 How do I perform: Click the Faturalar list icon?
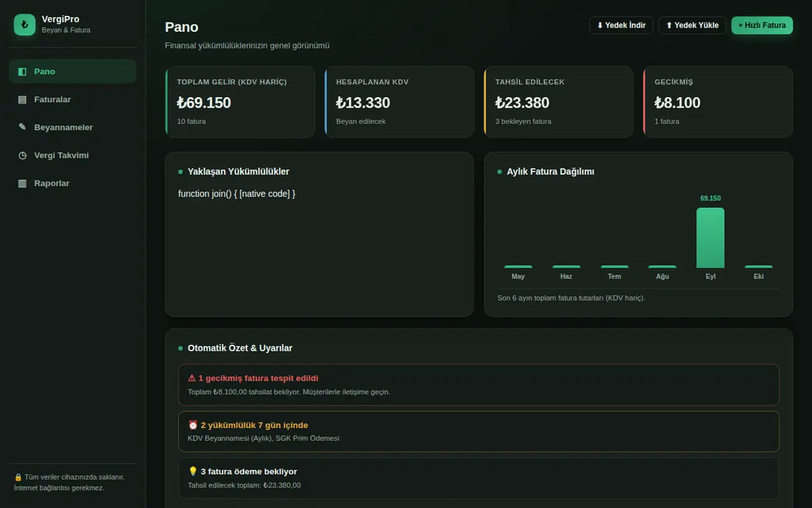pos(22,100)
